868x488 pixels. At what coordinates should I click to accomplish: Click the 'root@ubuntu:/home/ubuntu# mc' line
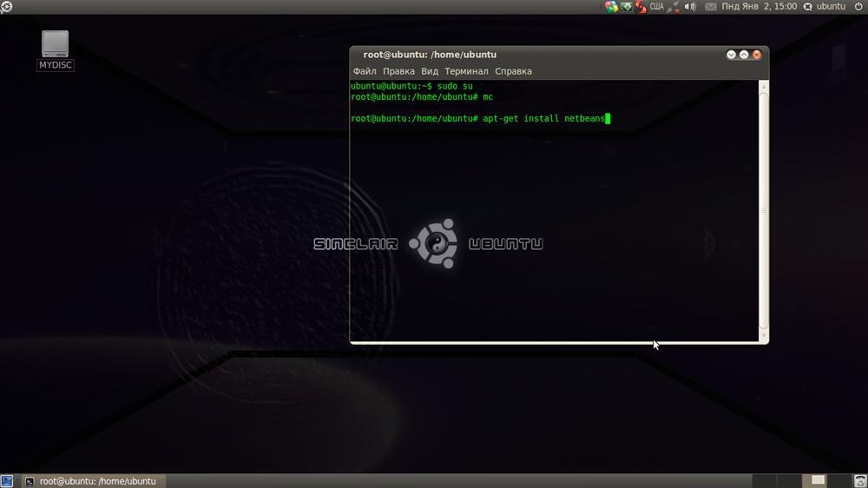pyautogui.click(x=421, y=97)
